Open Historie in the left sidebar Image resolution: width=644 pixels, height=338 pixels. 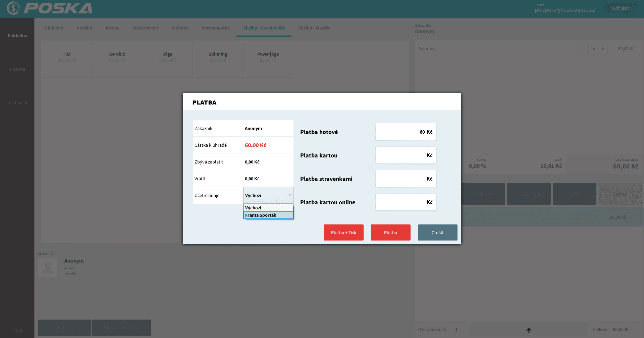17,69
